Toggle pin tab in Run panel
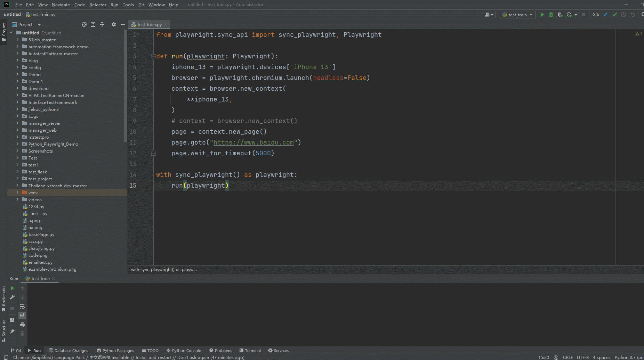 [12, 332]
